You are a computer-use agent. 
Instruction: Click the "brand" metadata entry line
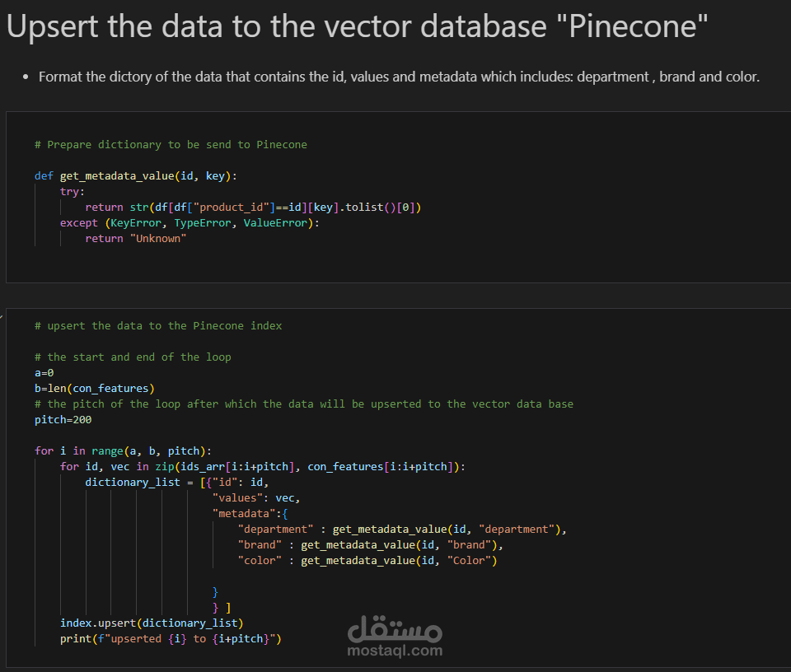[x=370, y=545]
